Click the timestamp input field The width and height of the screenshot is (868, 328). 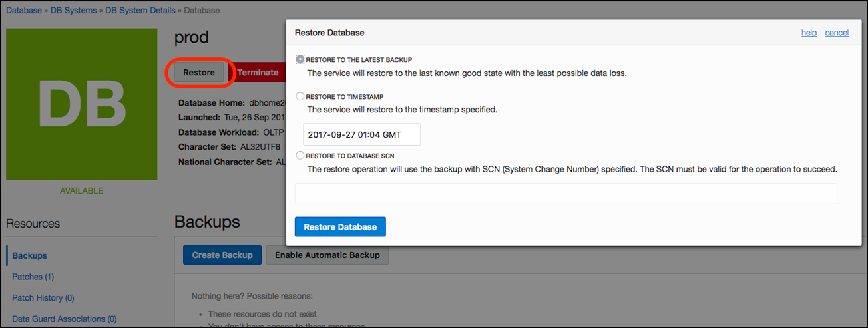click(x=361, y=134)
